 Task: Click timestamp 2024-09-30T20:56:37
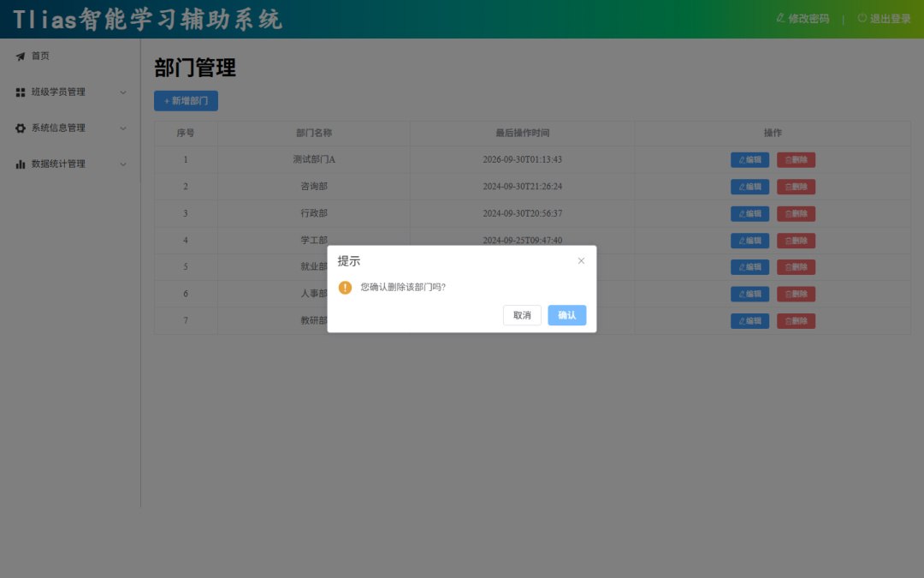coord(522,213)
